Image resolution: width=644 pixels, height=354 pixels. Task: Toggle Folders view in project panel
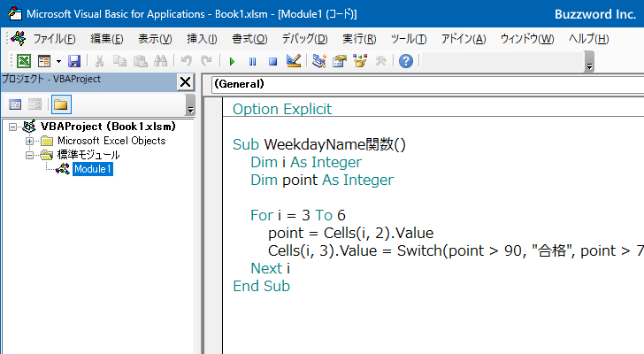61,104
